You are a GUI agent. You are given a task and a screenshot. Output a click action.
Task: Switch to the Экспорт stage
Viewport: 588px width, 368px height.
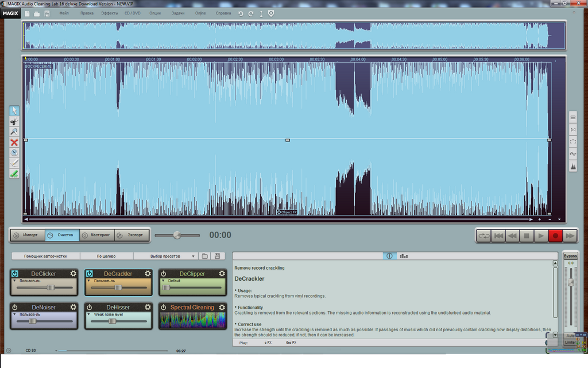[x=131, y=235]
